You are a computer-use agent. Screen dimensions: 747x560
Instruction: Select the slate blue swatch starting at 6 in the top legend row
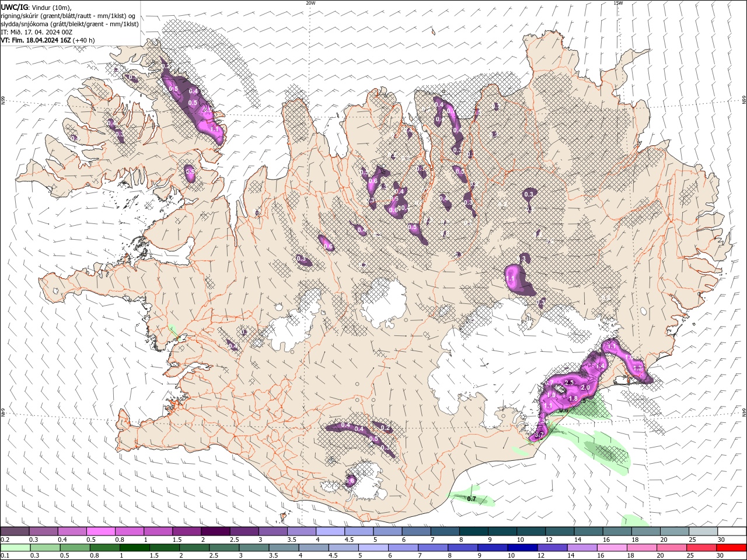pyautogui.click(x=416, y=531)
